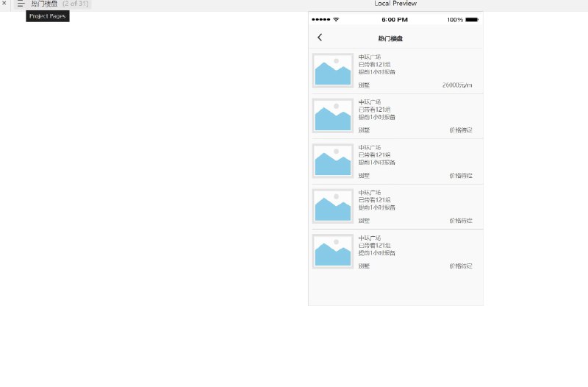The height and width of the screenshot is (387, 588).
Task: Click the Wi-Fi icon in phone status bar
Action: pyautogui.click(x=336, y=20)
